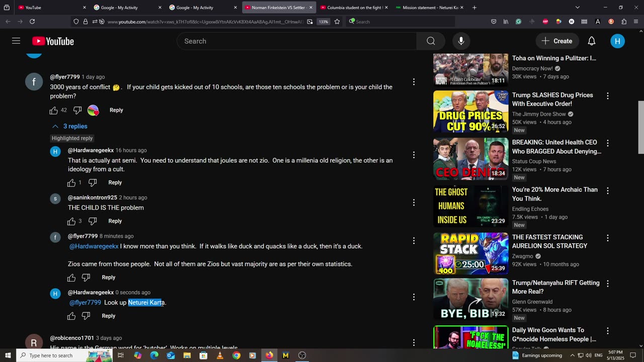Like flyer7799's duck reply
The image size is (644, 362).
(71, 278)
